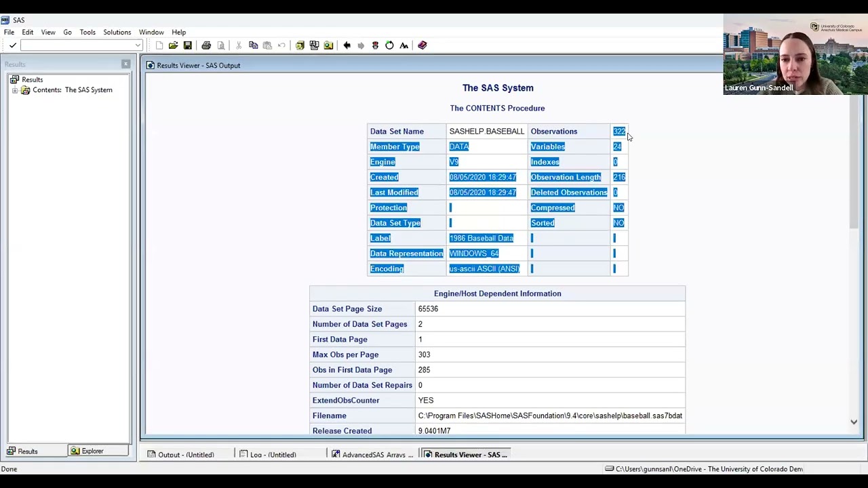Click the Print Preview toolbar icon

click(x=220, y=45)
